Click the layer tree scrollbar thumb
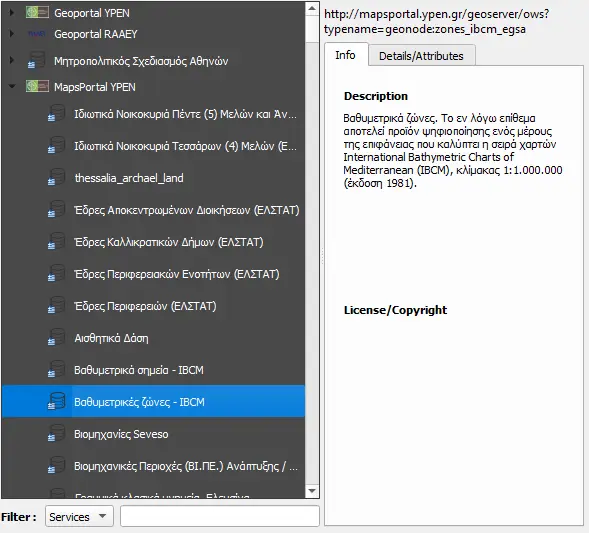The height and width of the screenshot is (533, 589). pyautogui.click(x=312, y=29)
